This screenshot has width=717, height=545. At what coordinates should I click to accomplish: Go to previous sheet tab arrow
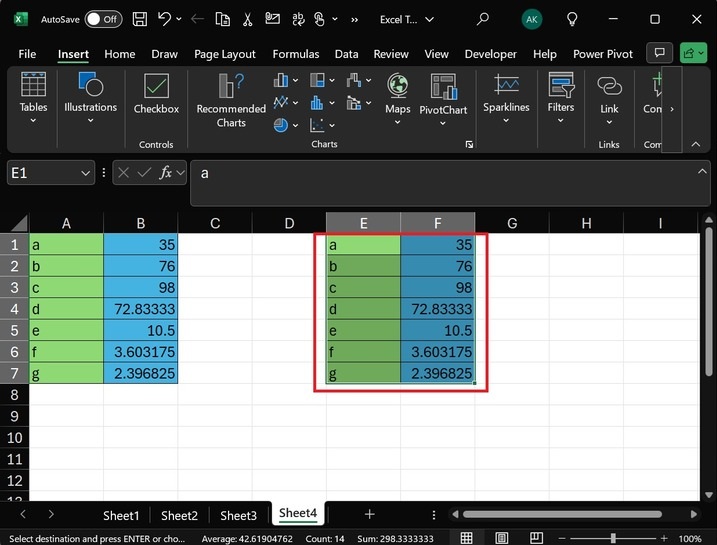(x=23, y=514)
